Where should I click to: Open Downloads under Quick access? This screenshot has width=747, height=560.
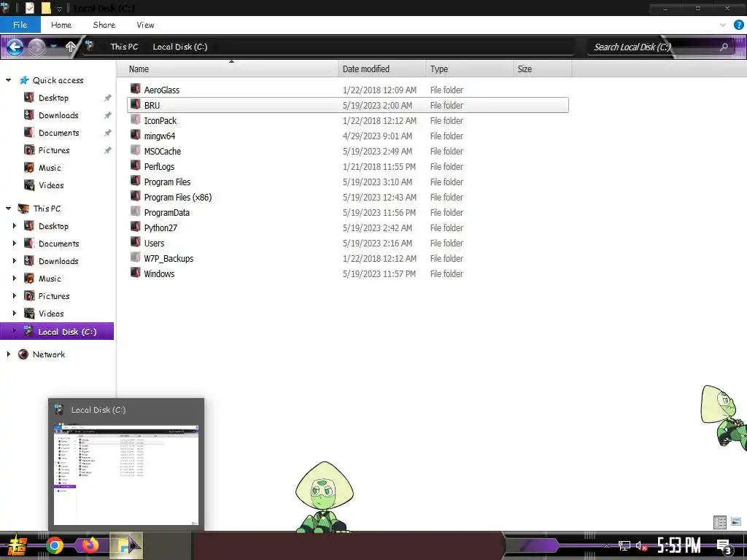[x=58, y=115]
